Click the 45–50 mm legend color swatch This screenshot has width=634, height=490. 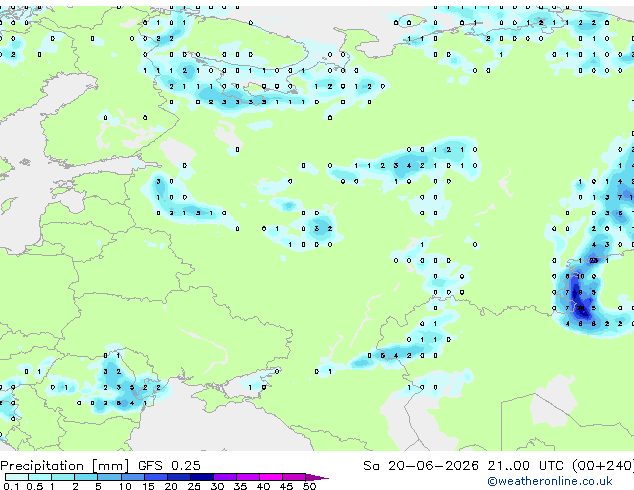294,477
